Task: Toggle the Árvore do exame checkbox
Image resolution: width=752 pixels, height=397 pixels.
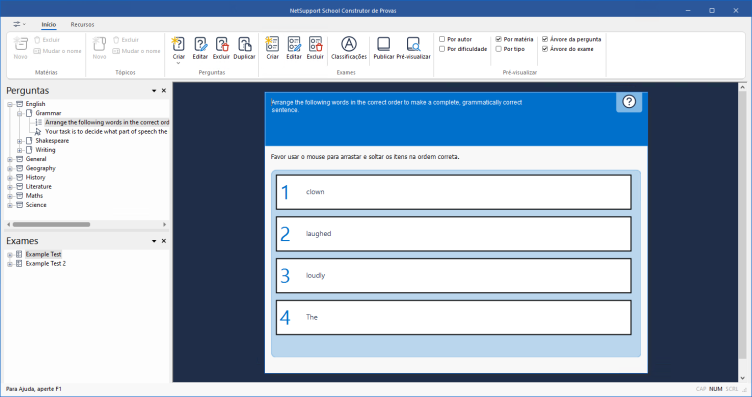Action: coord(545,49)
